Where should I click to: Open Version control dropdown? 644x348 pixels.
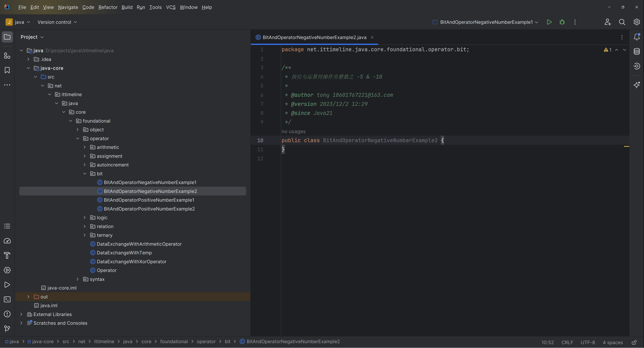point(57,22)
